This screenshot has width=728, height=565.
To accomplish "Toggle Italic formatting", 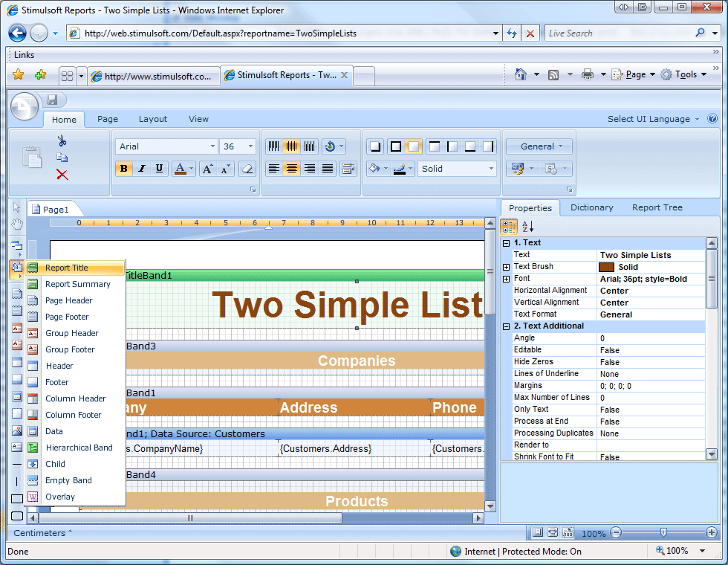I will 142,169.
